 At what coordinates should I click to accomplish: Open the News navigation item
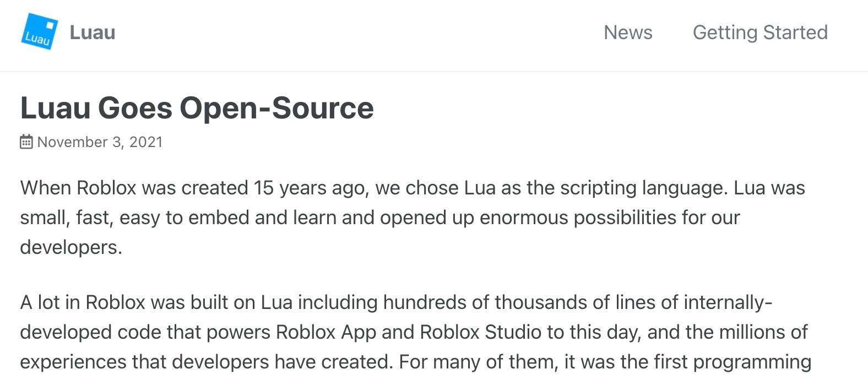628,32
